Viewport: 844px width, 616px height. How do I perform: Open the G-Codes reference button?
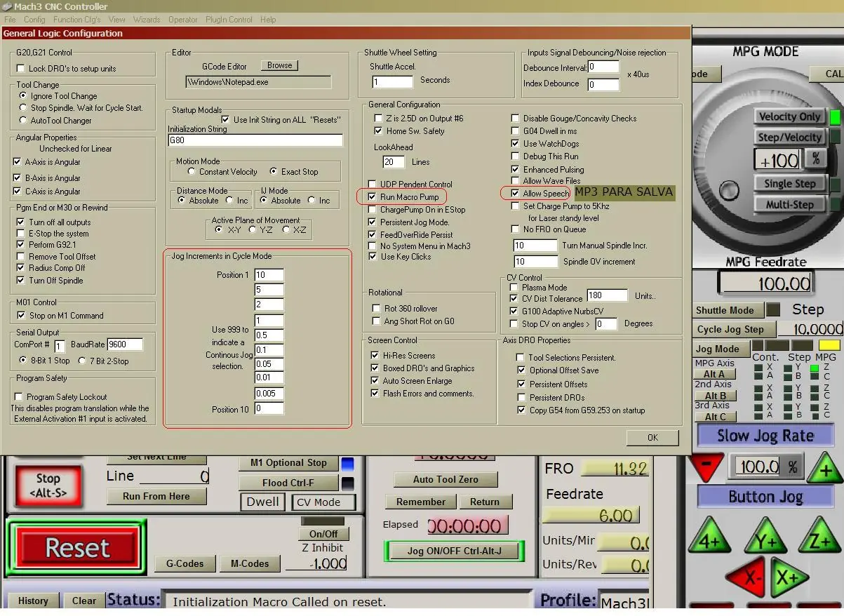[x=185, y=563]
